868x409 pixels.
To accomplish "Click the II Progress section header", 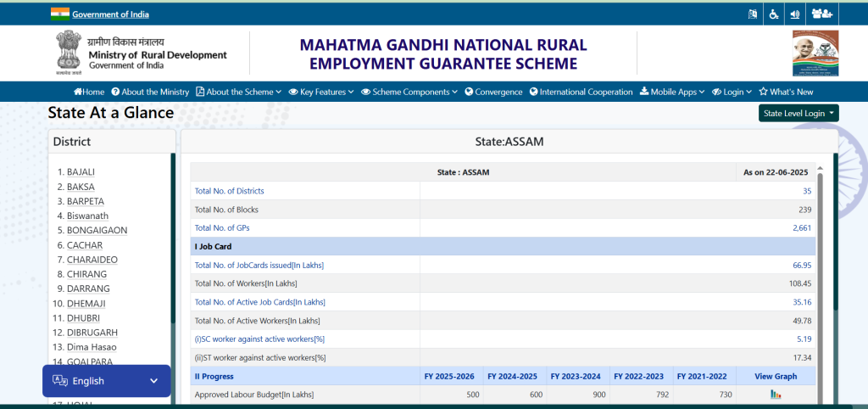I will (305, 376).
